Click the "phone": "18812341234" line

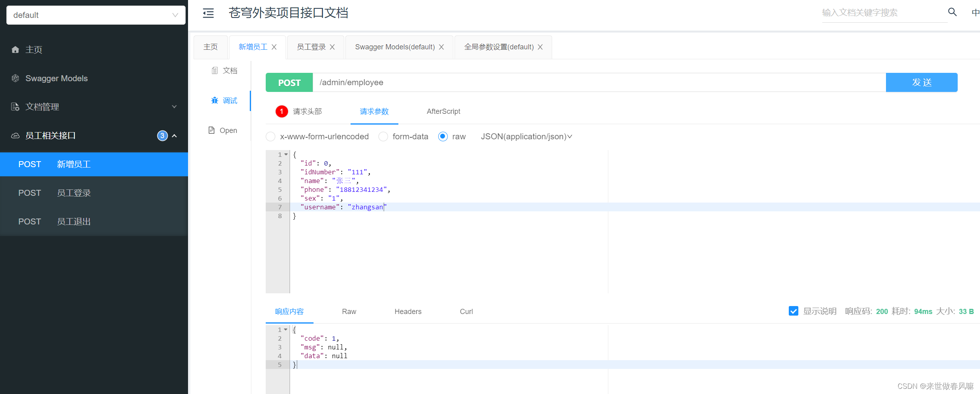(345, 189)
